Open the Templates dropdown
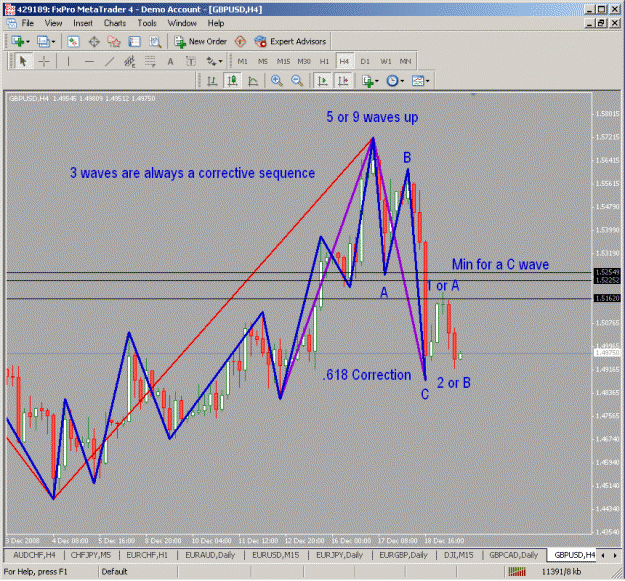 420,81
